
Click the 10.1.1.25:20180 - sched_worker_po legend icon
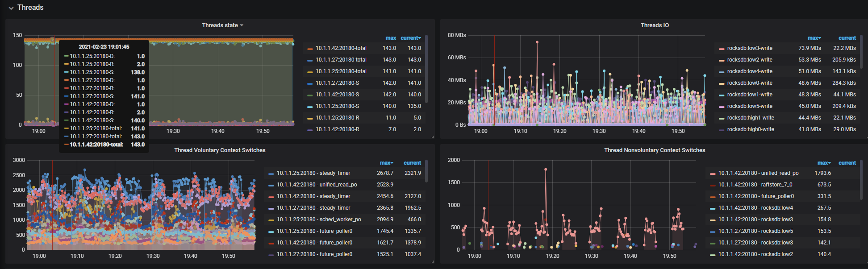pos(271,219)
